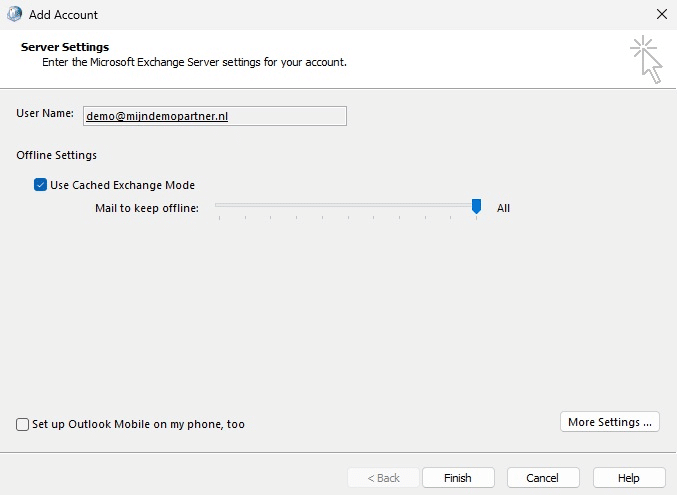
Task: Click the 'Mail to keep offline:' label
Action: point(147,208)
